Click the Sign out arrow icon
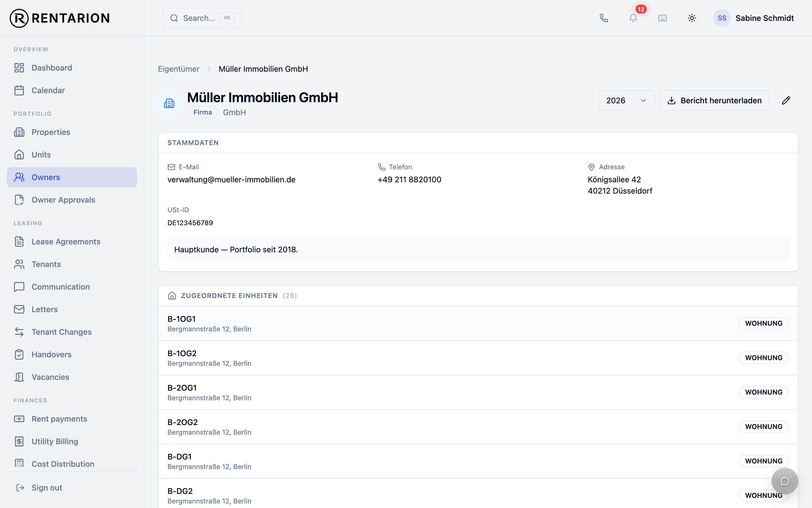 pos(21,487)
